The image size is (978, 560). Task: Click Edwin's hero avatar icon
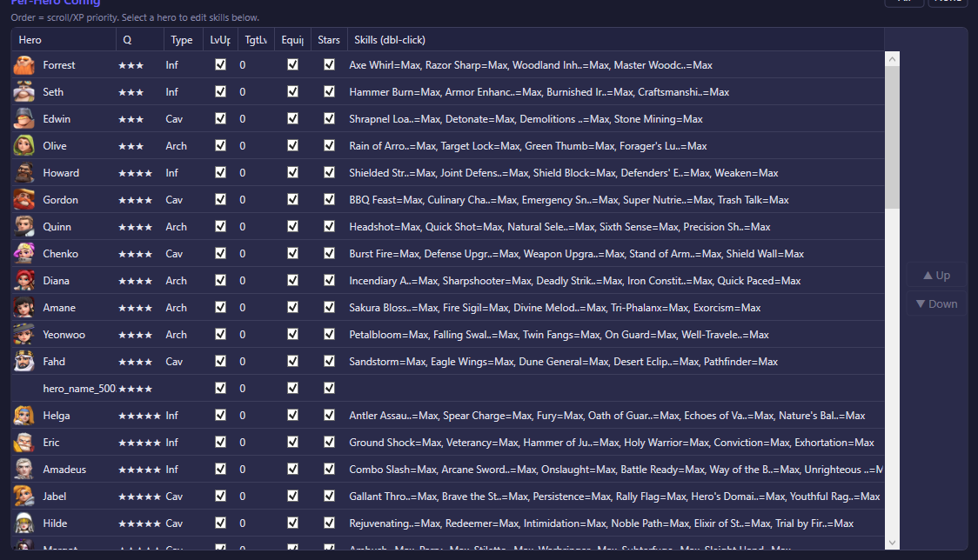click(x=24, y=118)
